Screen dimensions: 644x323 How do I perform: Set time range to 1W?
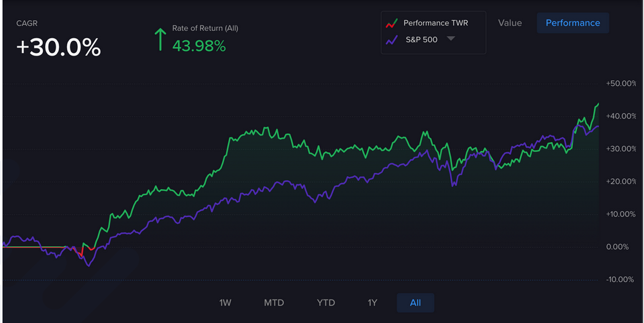point(225,303)
